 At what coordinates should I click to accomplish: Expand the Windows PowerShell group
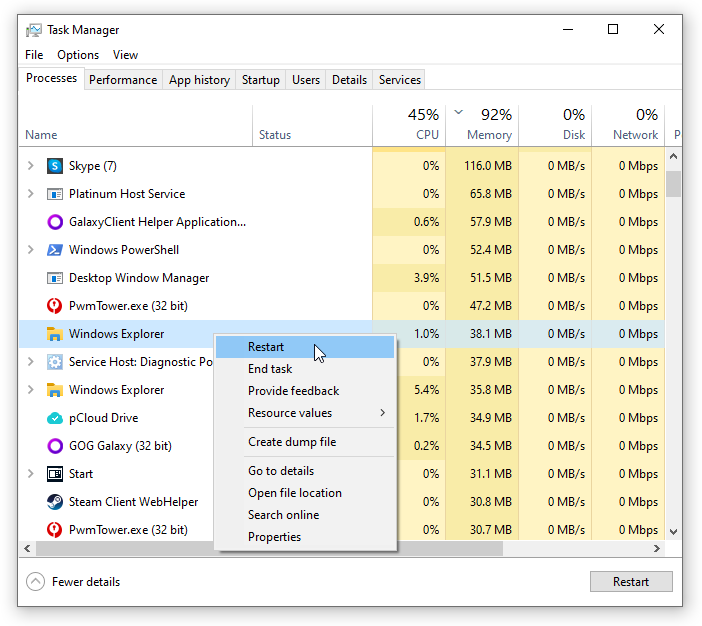click(x=30, y=250)
